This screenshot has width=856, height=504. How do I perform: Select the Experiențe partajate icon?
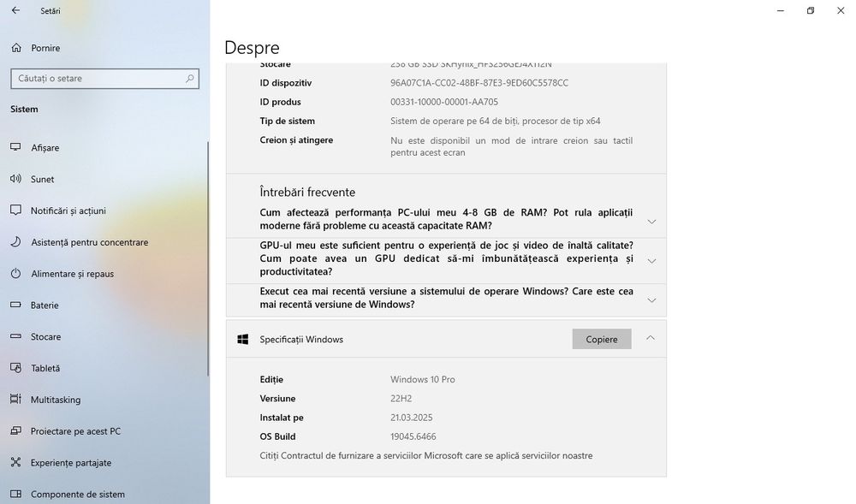(15, 463)
